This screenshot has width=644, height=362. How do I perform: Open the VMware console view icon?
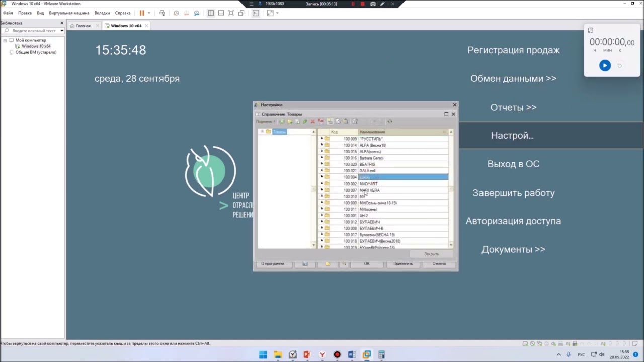point(256,13)
